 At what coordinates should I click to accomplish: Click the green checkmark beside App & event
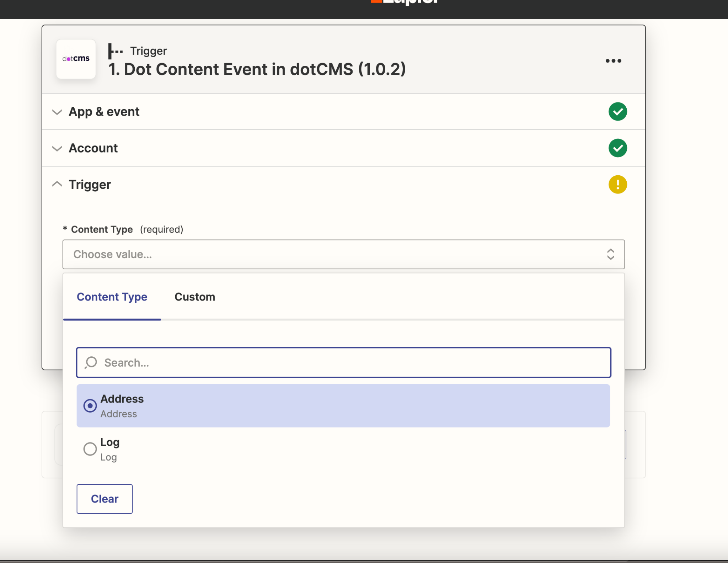coord(617,112)
